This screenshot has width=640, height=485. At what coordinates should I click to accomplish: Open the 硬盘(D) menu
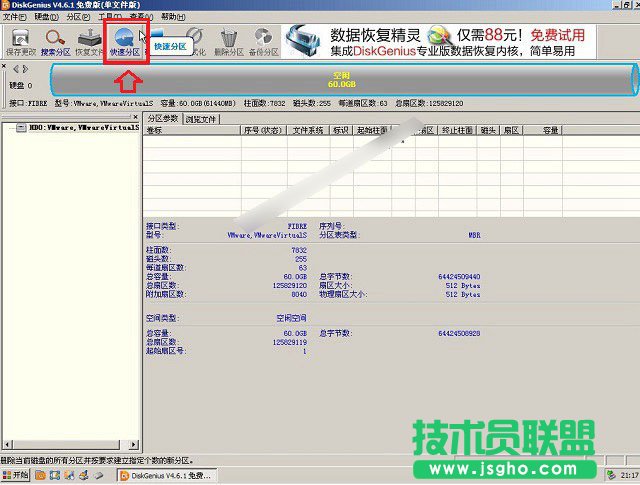click(46, 17)
